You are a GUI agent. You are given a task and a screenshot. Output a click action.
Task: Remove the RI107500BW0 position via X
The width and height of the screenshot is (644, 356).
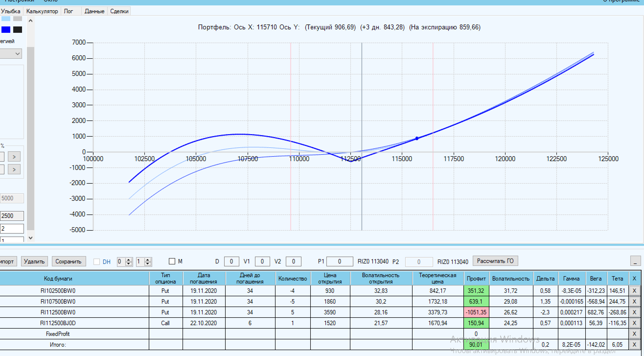coord(634,301)
